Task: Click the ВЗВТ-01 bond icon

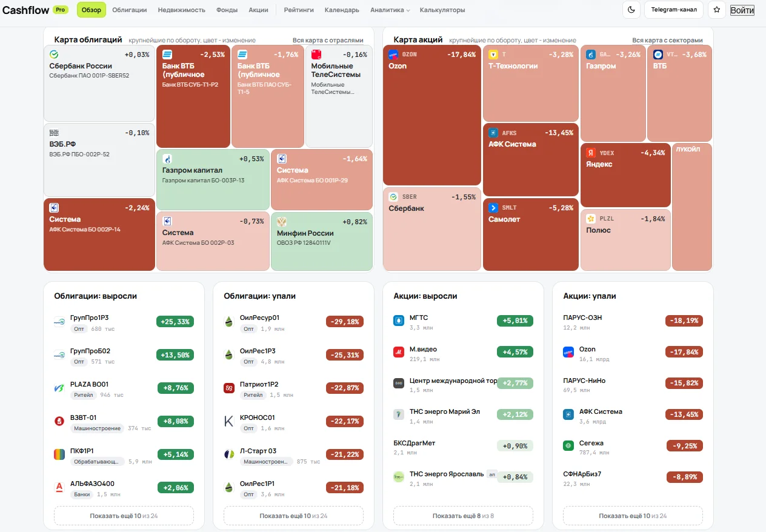Action: point(59,421)
